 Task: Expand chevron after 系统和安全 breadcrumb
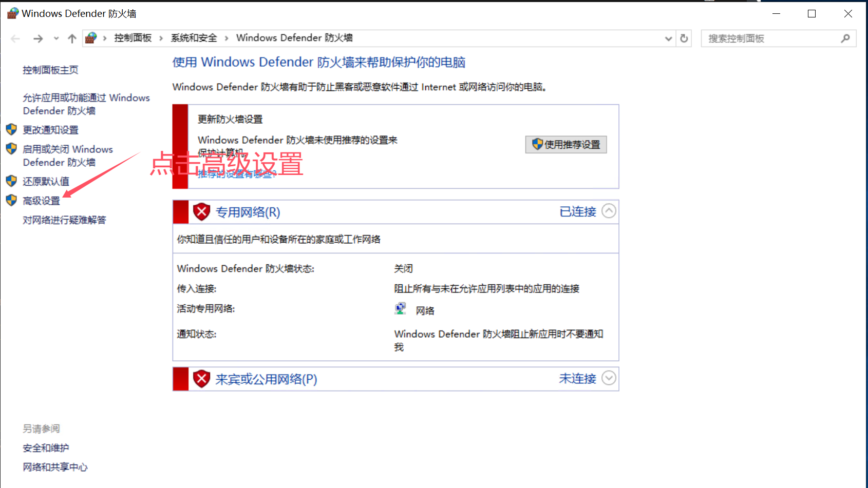pos(226,38)
